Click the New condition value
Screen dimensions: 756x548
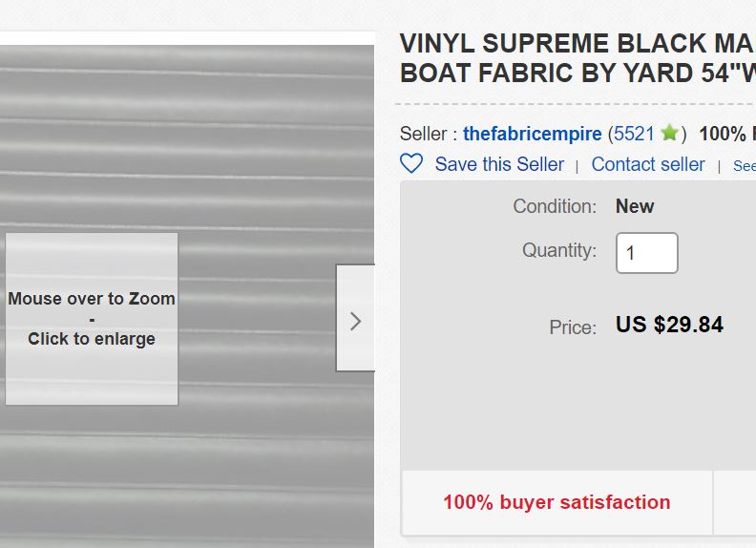[x=635, y=206]
